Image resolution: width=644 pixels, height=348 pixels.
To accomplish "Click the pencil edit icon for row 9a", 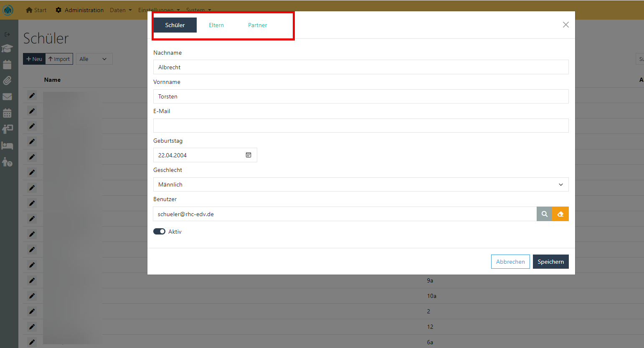I will (32, 280).
